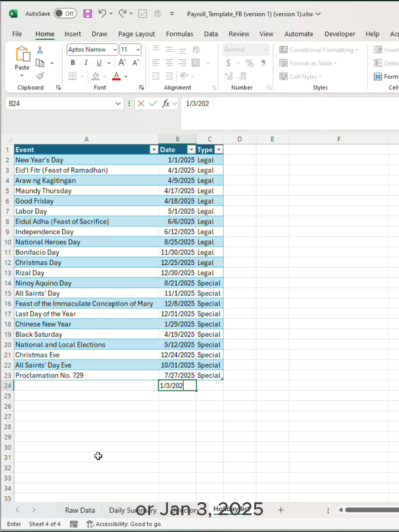Open Clipboard pane launcher
The width and height of the screenshot is (399, 532).
[58, 88]
